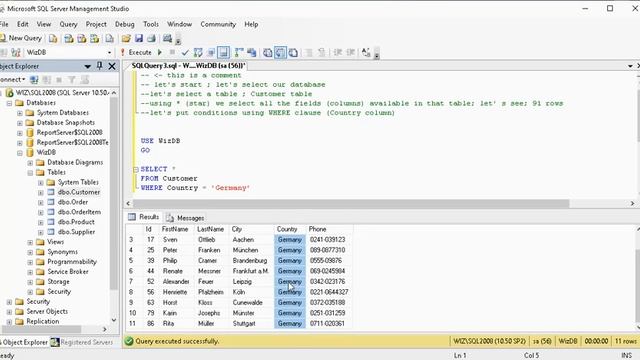This screenshot has width=640, height=360.
Task: Click the cell containing 'Henriette'
Action: [176, 292]
